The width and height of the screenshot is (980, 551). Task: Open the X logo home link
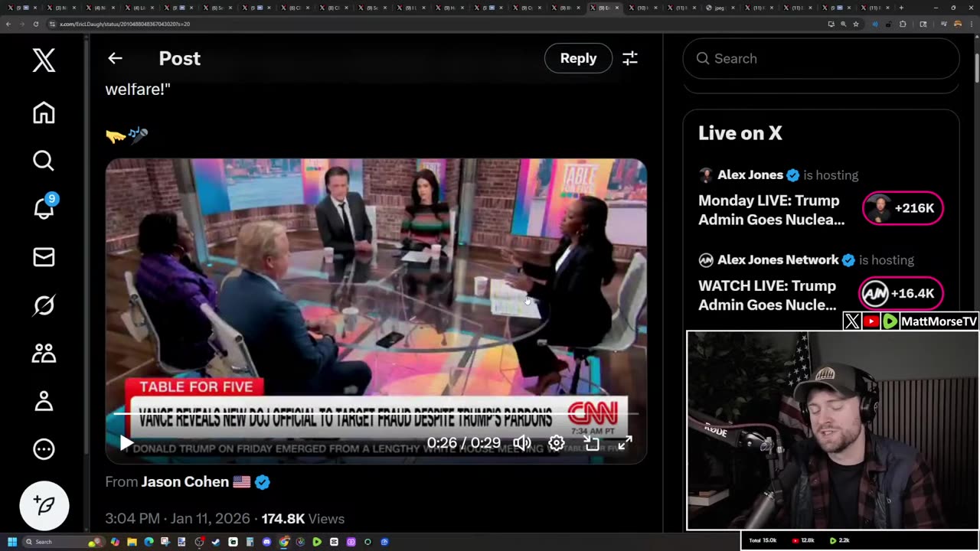click(44, 59)
